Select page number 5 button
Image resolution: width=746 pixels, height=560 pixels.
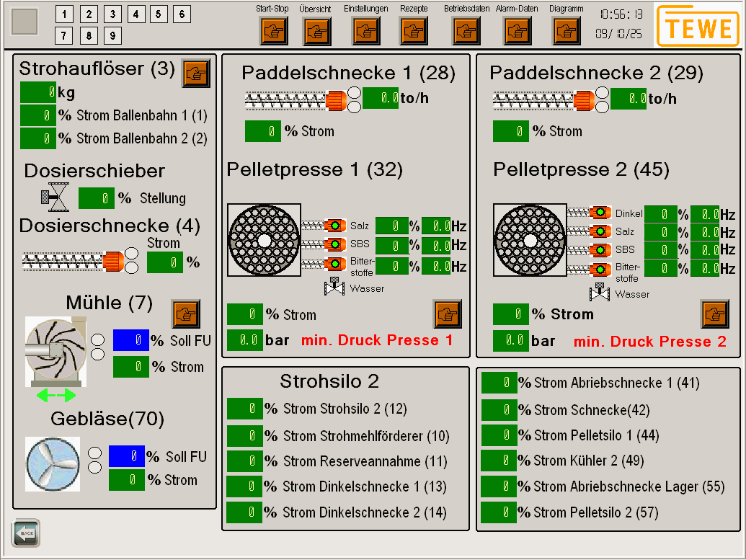click(x=159, y=14)
